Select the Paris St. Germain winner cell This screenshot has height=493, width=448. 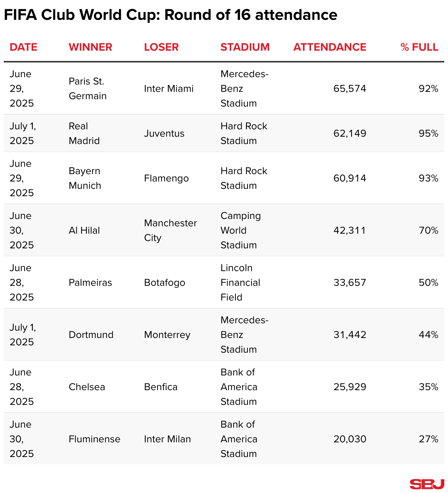pos(87,89)
